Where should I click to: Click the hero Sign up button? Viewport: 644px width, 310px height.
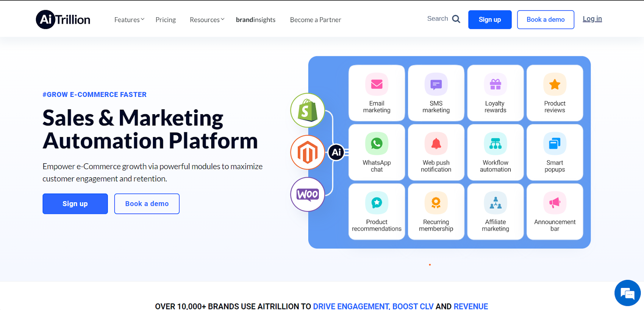[x=75, y=203]
